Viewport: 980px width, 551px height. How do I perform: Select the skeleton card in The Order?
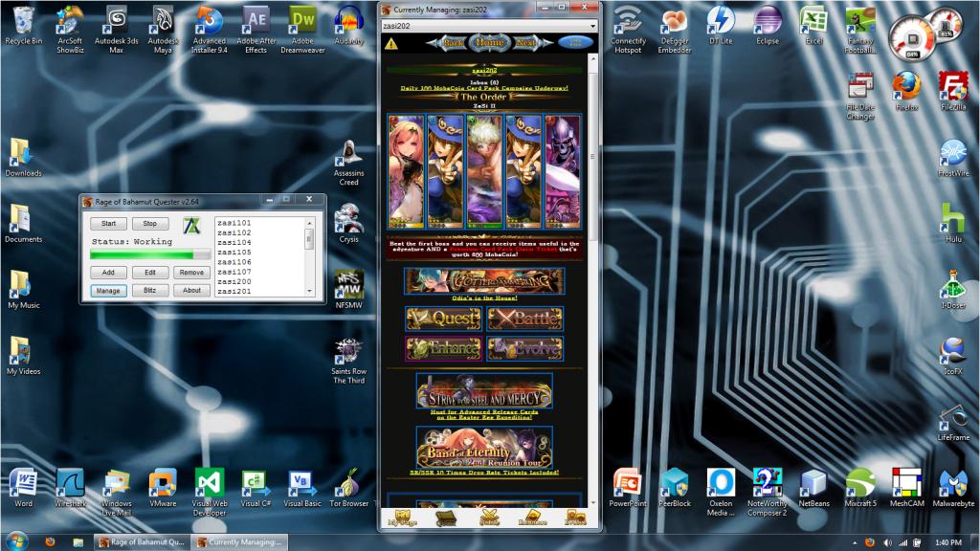coord(563,172)
